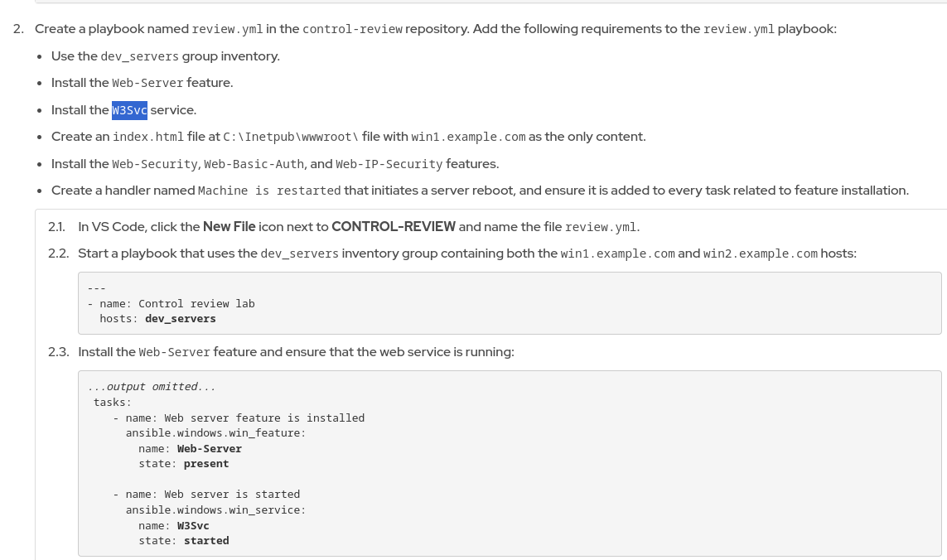Click the "...output omitted..." line
Image resolution: width=947 pixels, height=560 pixels.
152,387
